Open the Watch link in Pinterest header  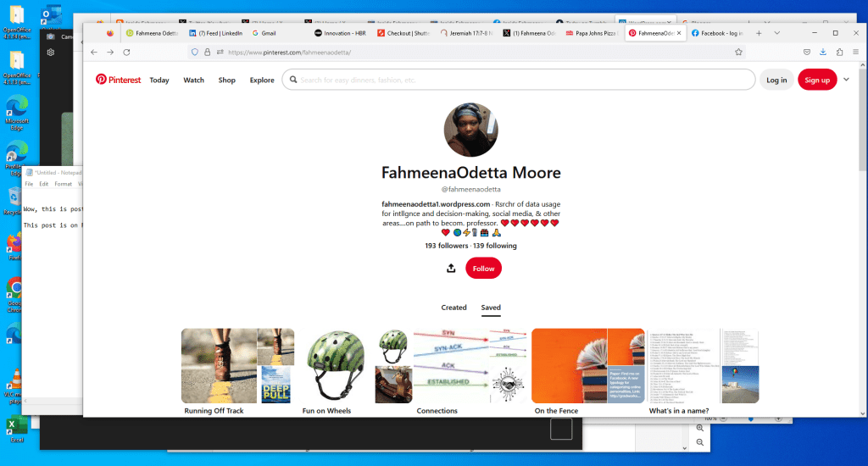194,80
